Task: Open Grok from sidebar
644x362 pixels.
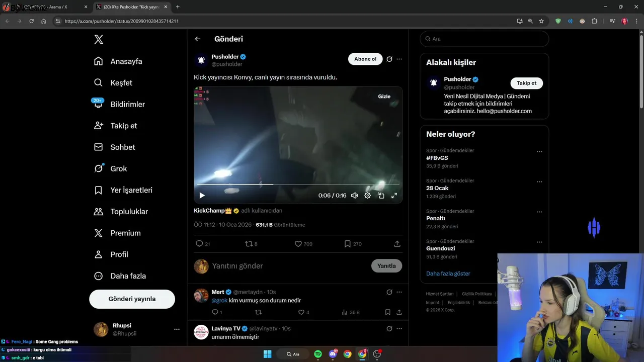Action: (x=110, y=168)
